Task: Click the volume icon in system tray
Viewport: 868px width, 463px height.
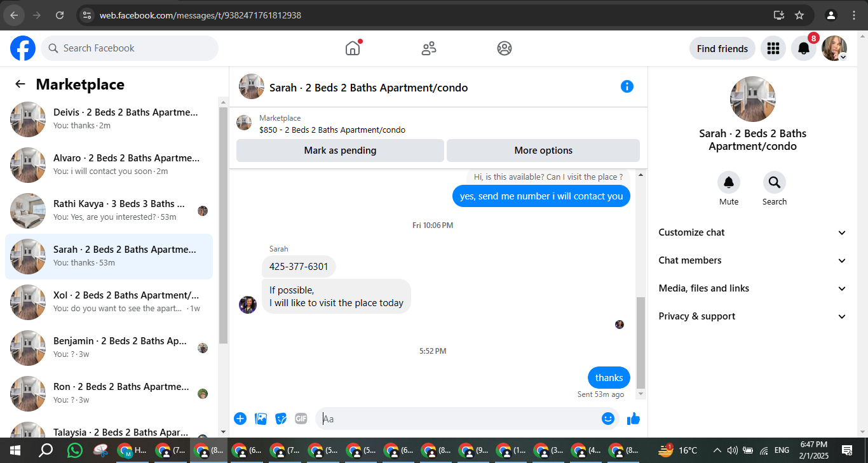Action: (x=732, y=450)
